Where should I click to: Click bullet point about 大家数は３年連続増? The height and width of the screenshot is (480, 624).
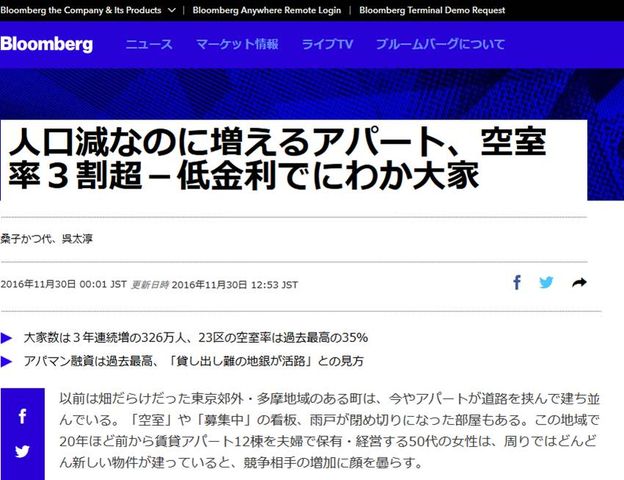tap(195, 338)
